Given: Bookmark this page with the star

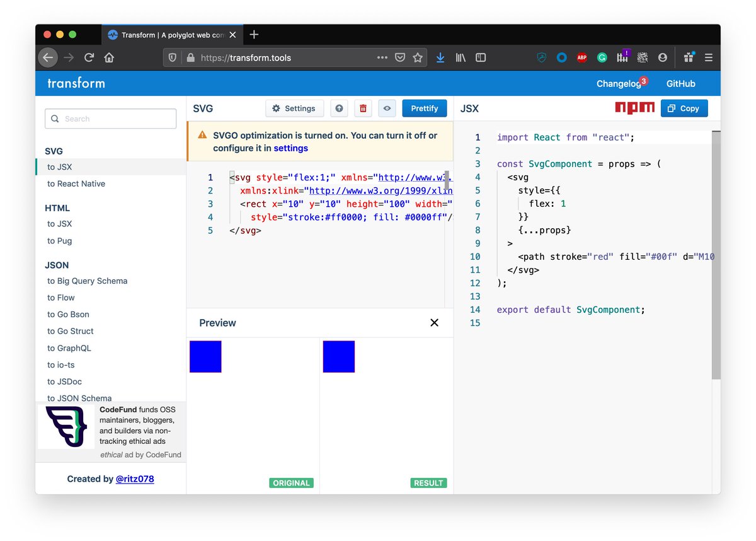Looking at the screenshot, I should tap(417, 57).
